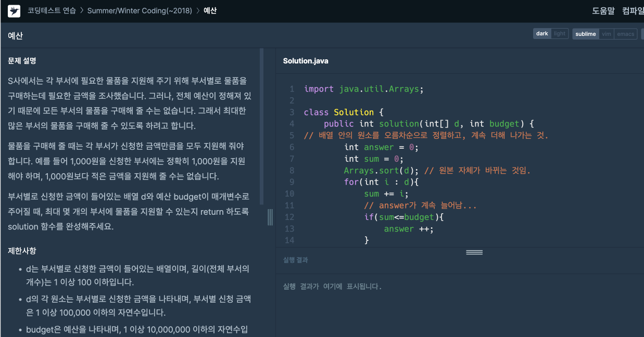Click code line 'int answer = 0;'
Image resolution: width=644 pixels, height=337 pixels.
point(381,147)
